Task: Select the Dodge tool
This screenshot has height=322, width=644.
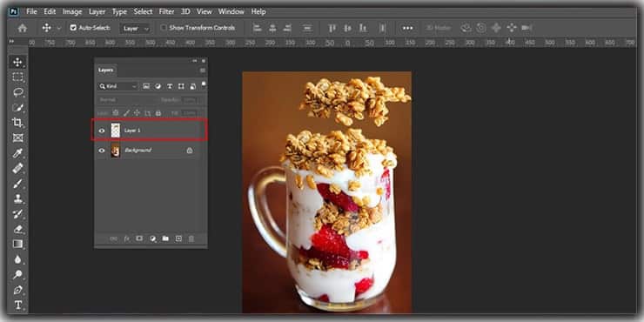Action: click(17, 275)
